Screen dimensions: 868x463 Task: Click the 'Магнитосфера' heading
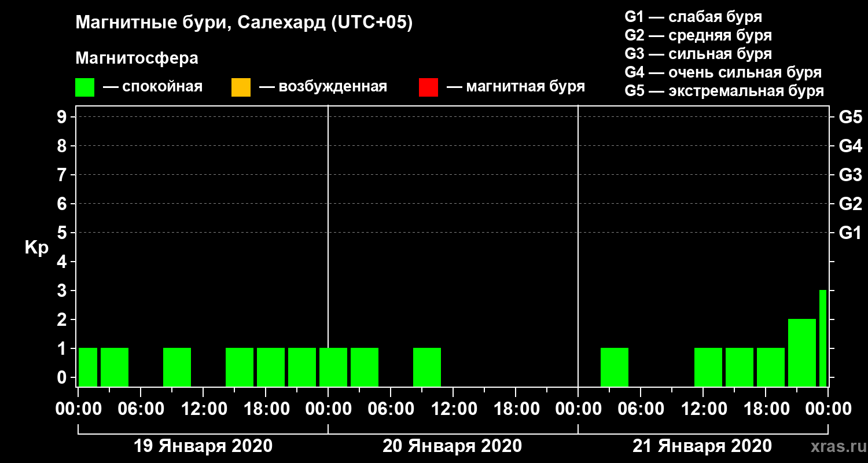click(x=137, y=58)
